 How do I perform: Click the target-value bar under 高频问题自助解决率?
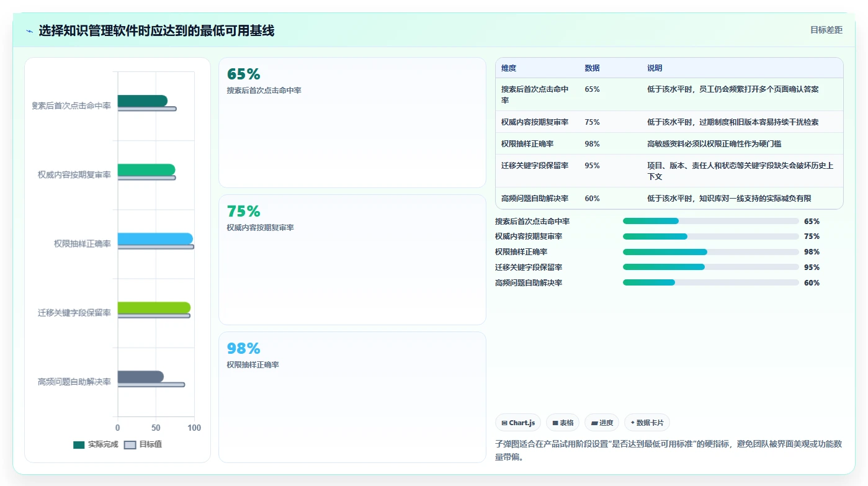(151, 385)
